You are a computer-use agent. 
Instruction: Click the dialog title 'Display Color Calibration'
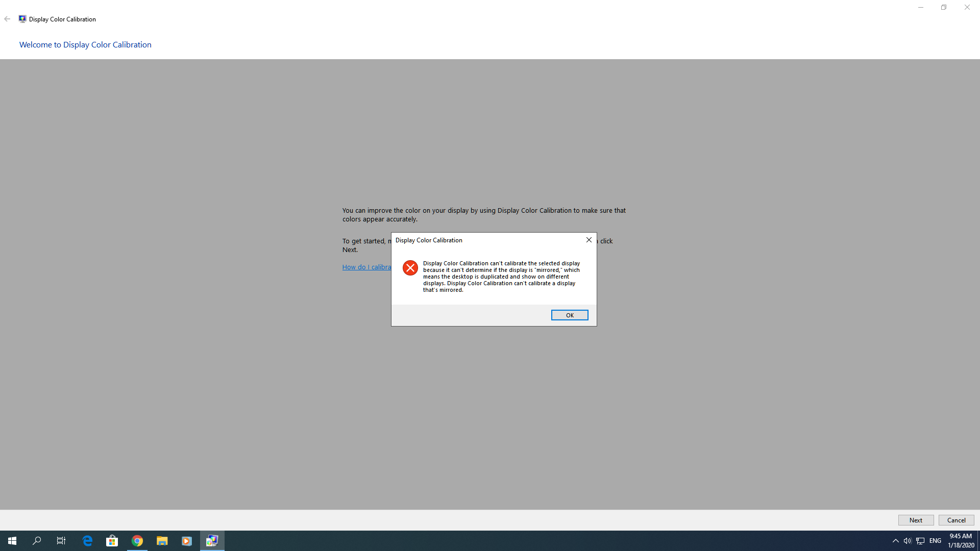click(x=429, y=240)
